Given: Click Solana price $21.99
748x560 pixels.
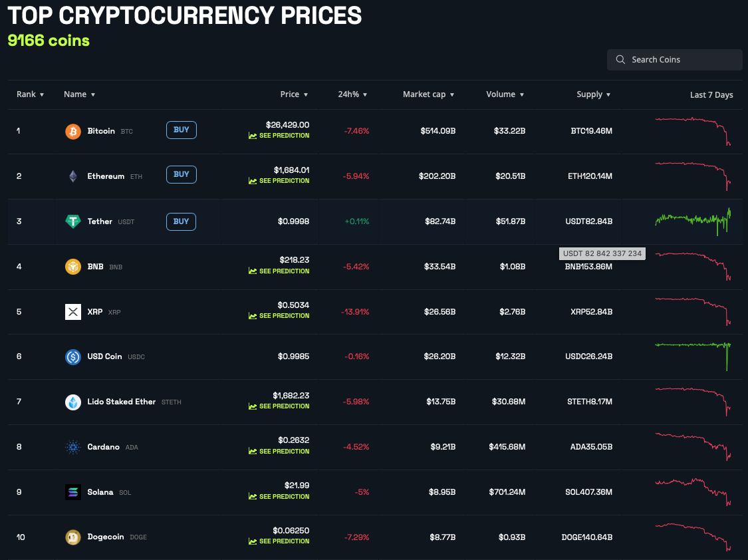Looking at the screenshot, I should [x=297, y=486].
